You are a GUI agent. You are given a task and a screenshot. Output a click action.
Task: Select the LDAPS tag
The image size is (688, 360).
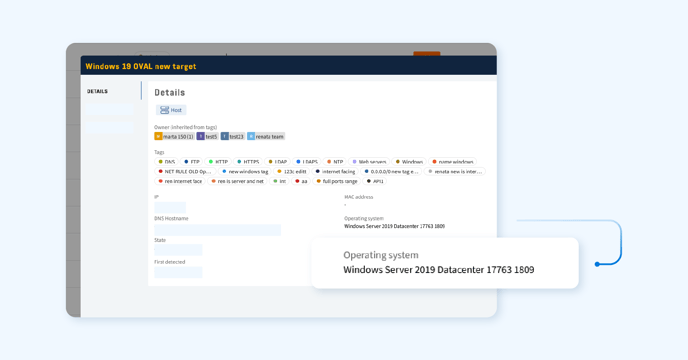click(x=307, y=162)
